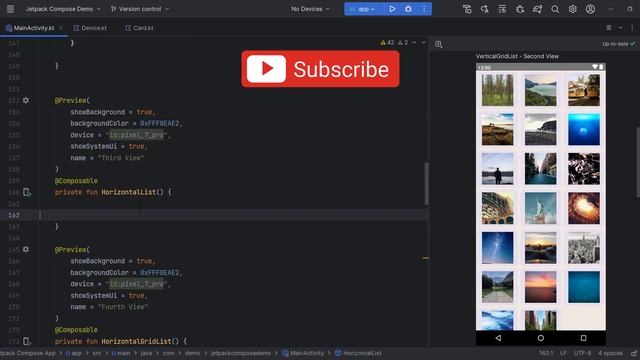Click the Apply Changes toolbar icon
This screenshot has width=640, height=360.
tap(484, 9)
